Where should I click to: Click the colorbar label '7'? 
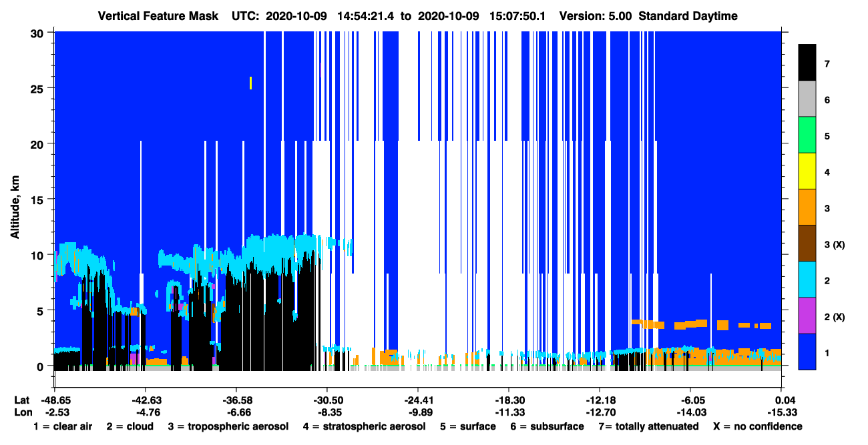point(827,64)
